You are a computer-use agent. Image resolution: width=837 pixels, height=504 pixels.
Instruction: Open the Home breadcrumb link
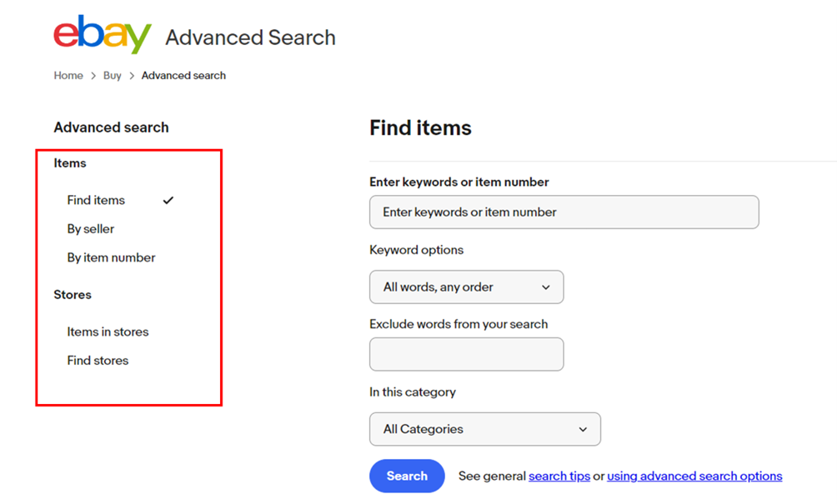(68, 75)
